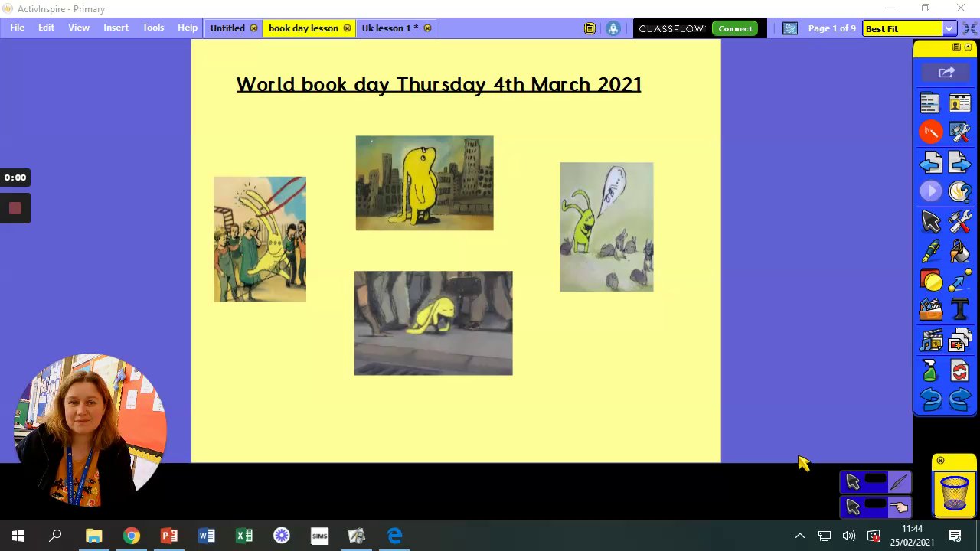980x551 pixels.
Task: Open the Help menu
Action: [188, 28]
